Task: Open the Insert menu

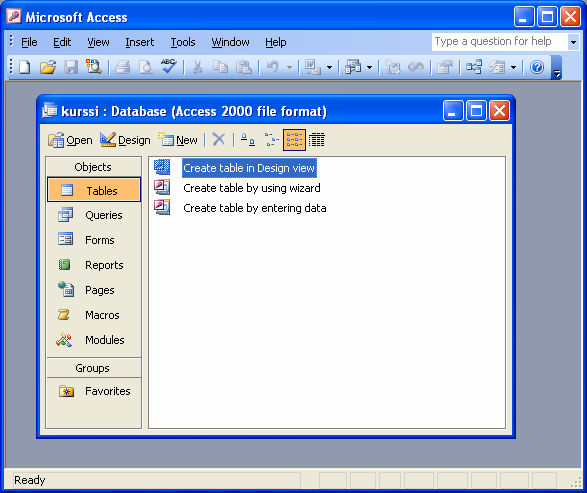Action: [139, 42]
